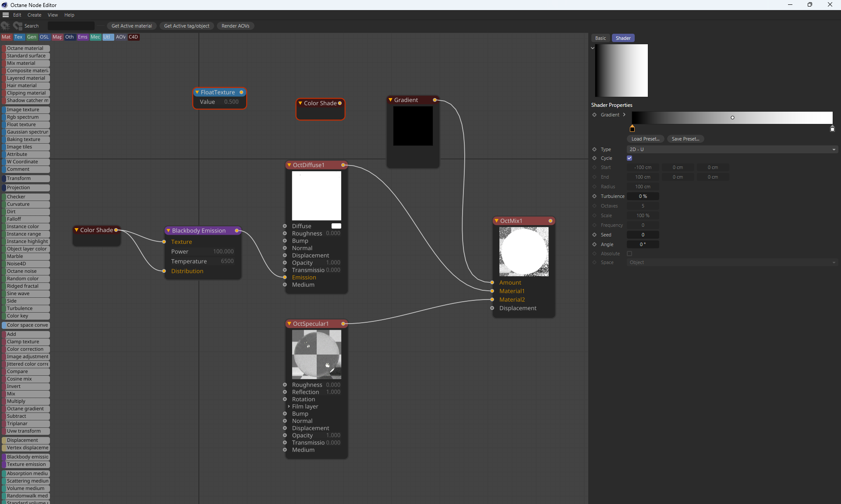Viewport: 841px width, 504px height.
Task: Click the Blackbody Emission output port
Action: click(x=237, y=230)
